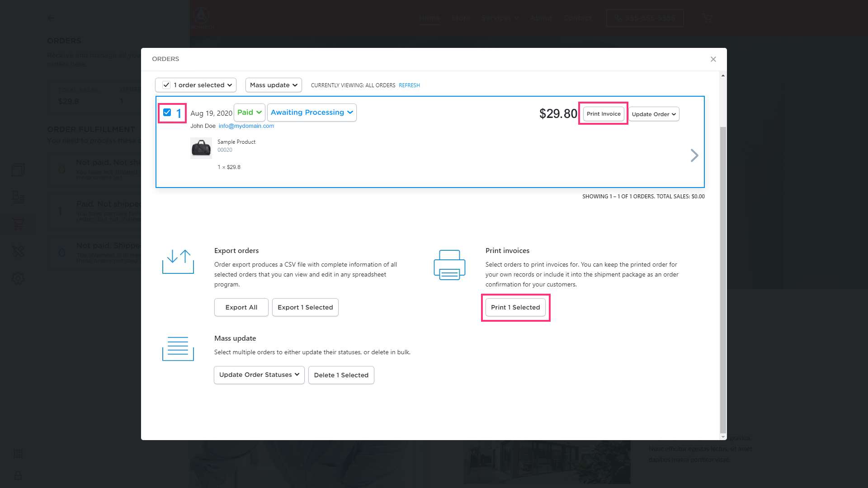Open the Services menu in site preview

coord(500,18)
